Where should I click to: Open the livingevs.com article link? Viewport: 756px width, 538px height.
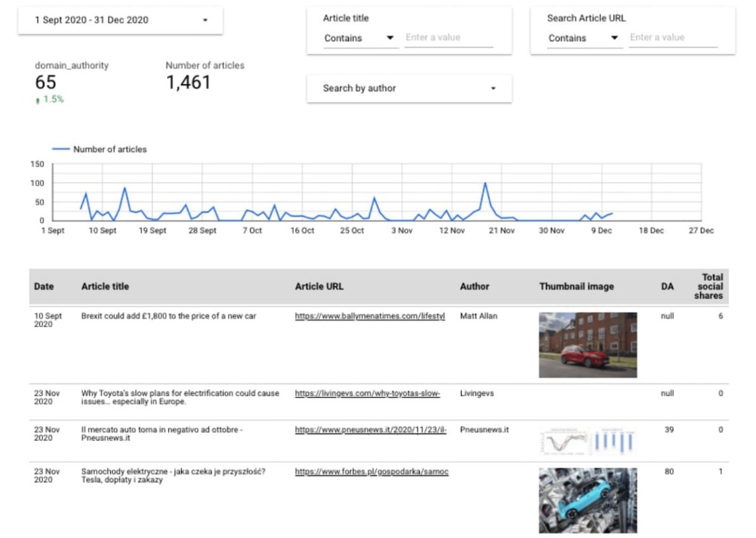(367, 393)
